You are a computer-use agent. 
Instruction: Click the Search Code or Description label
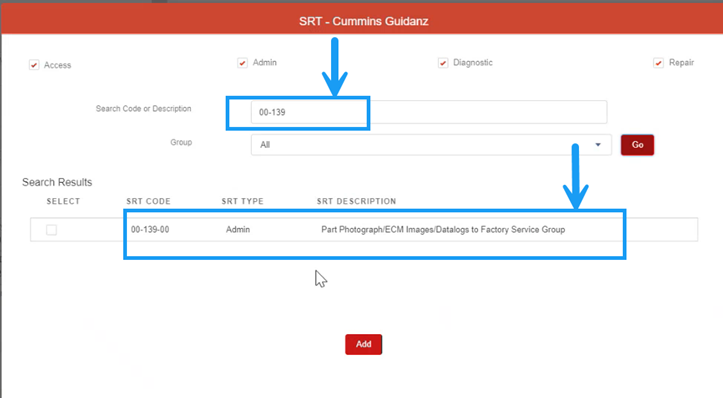click(x=143, y=108)
